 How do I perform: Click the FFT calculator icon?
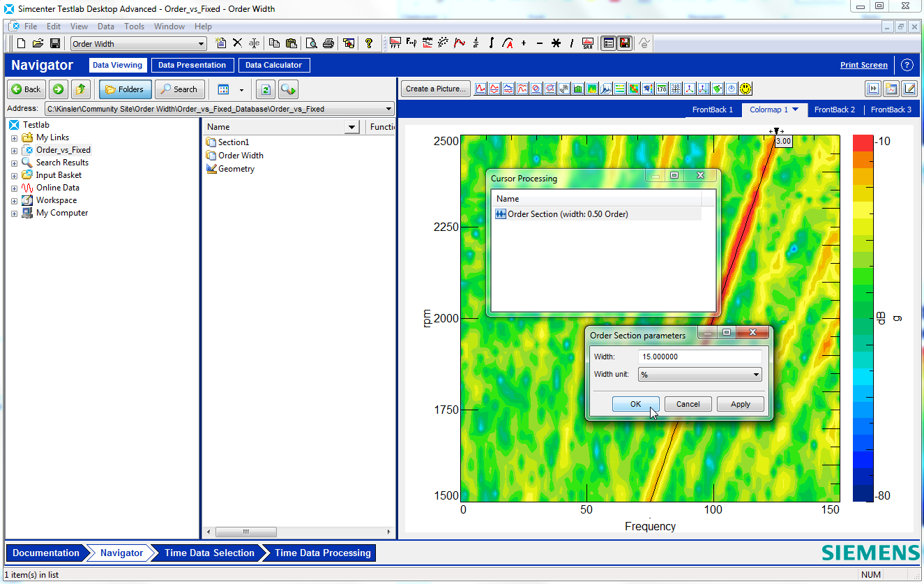(395, 43)
